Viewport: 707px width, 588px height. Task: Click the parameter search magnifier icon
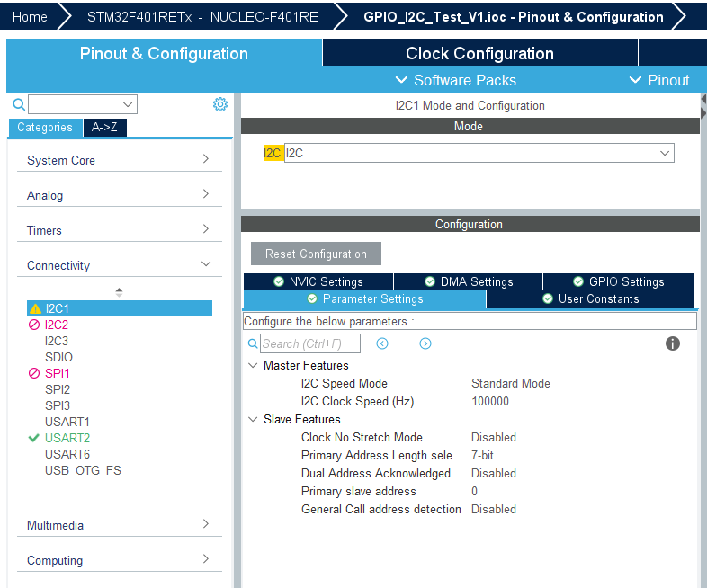[253, 343]
